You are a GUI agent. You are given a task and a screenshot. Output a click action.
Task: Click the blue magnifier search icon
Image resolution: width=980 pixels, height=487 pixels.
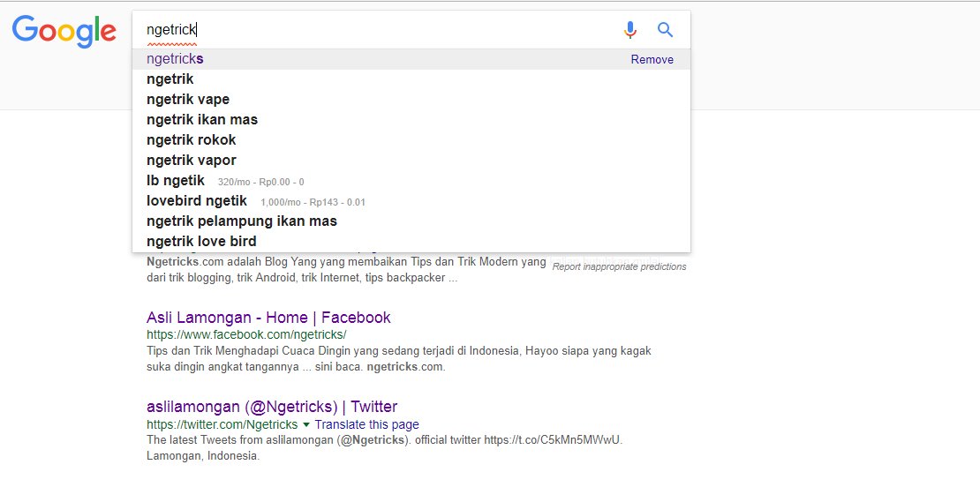click(665, 29)
